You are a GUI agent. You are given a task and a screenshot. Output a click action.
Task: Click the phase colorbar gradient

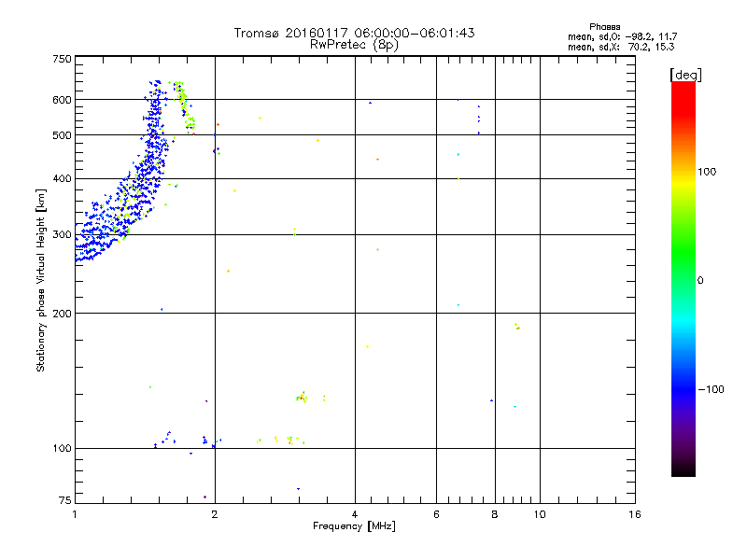pos(684,279)
